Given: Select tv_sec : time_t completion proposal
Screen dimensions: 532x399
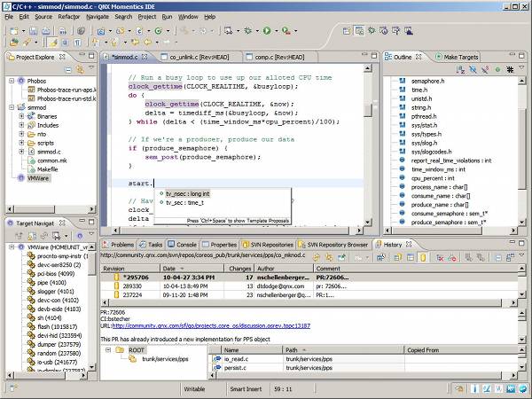Looking at the screenshot, I should coord(184,202).
